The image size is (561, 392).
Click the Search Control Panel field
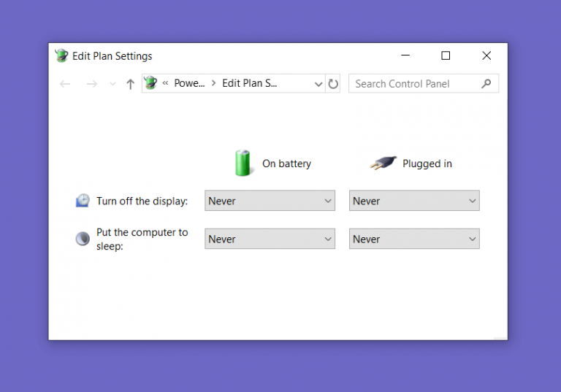tap(424, 84)
